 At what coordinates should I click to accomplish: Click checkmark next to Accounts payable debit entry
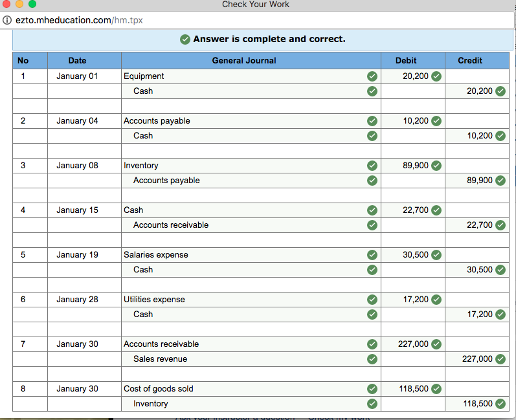(x=372, y=121)
